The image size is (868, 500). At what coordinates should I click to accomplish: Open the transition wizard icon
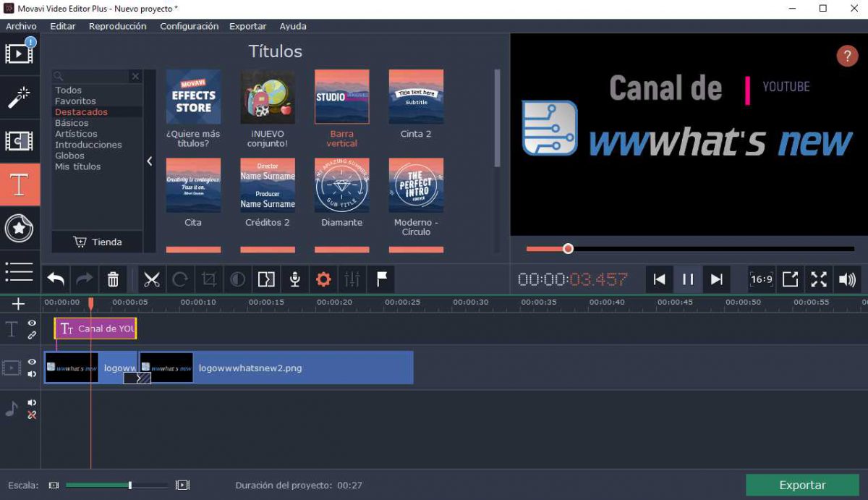266,279
